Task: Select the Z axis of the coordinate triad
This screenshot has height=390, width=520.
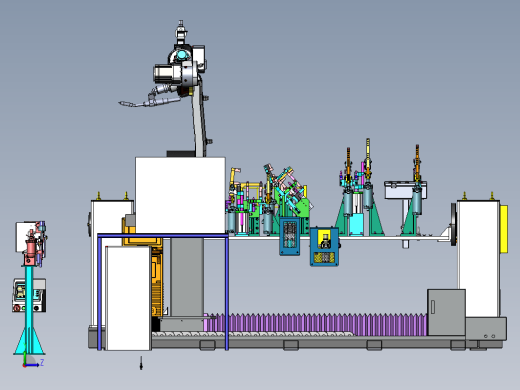Action: click(33, 365)
